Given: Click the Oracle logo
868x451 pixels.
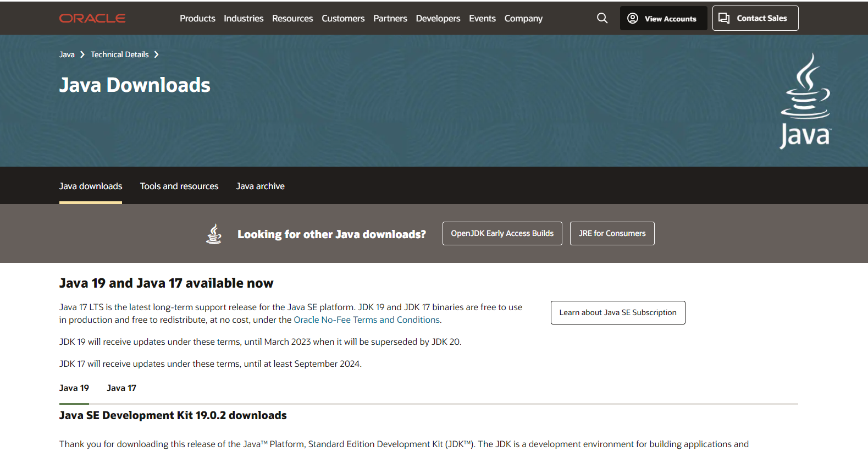Looking at the screenshot, I should [x=92, y=18].
